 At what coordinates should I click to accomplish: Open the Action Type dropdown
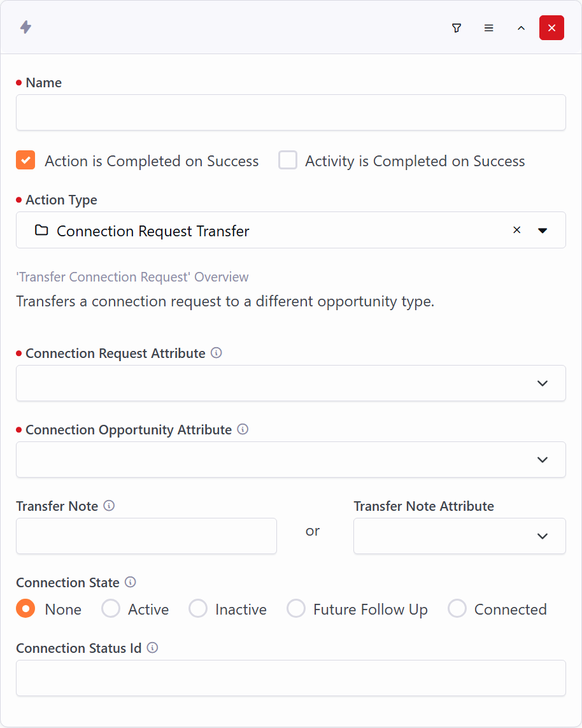coord(543,231)
